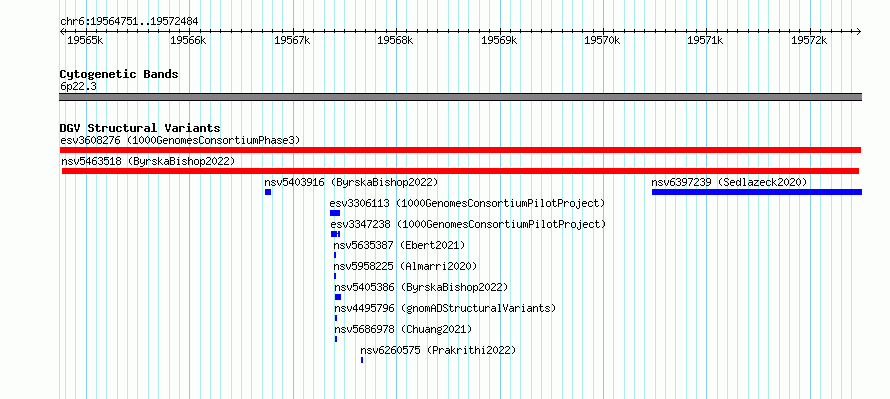Click the nsv5405386 ByrskaBishop2022 label
This screenshot has height=399, width=890.
(x=421, y=287)
